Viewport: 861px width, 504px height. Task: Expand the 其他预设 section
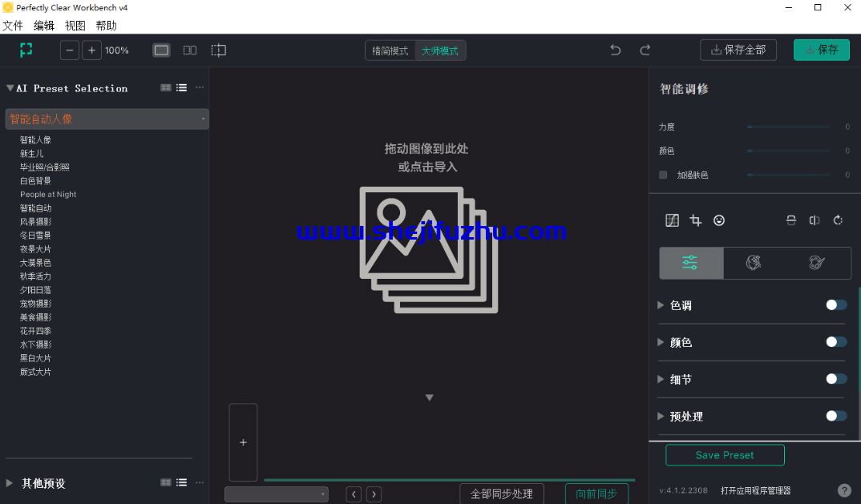point(10,483)
